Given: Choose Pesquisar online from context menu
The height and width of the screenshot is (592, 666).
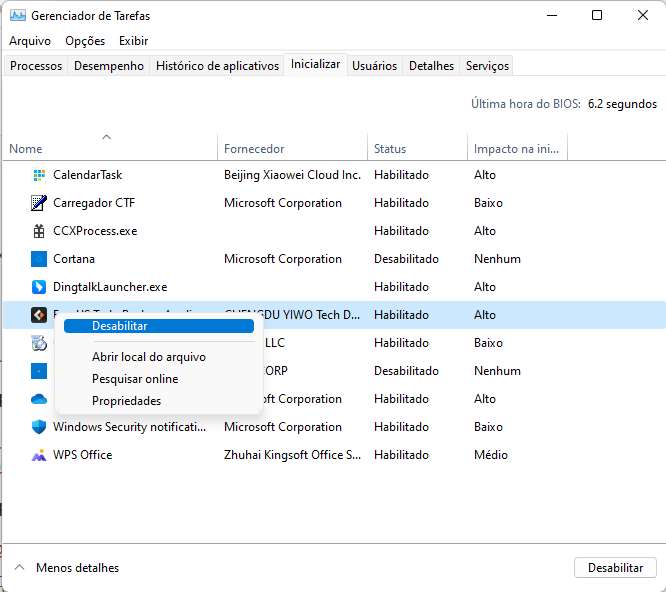Looking at the screenshot, I should pyautogui.click(x=135, y=379).
